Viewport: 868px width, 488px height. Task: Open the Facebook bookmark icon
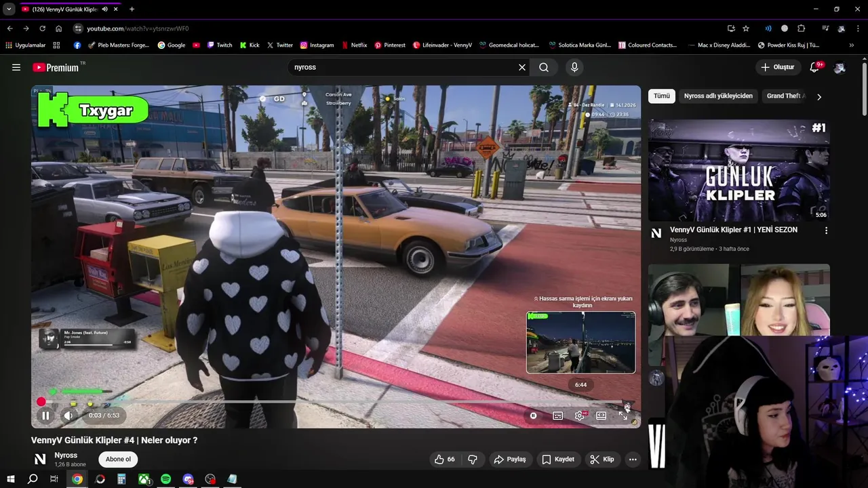77,45
